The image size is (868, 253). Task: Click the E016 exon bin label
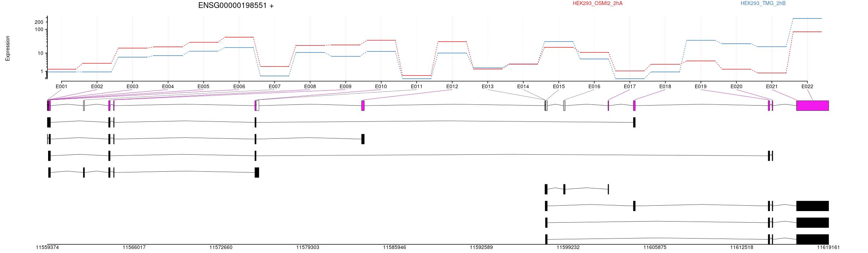[x=594, y=86]
